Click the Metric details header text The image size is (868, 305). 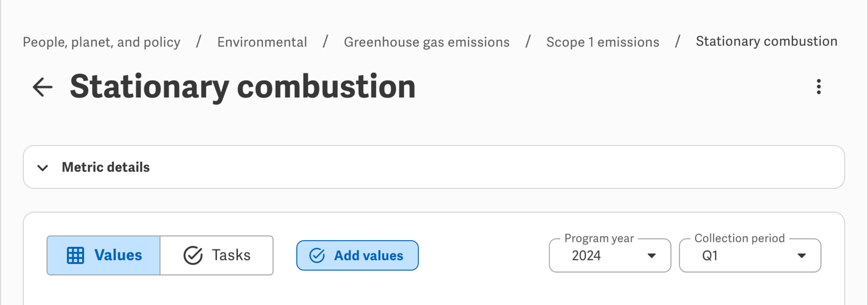(106, 167)
